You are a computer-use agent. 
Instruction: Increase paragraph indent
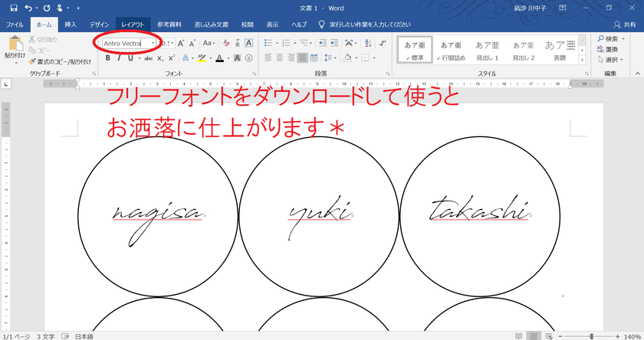pyautogui.click(x=334, y=43)
